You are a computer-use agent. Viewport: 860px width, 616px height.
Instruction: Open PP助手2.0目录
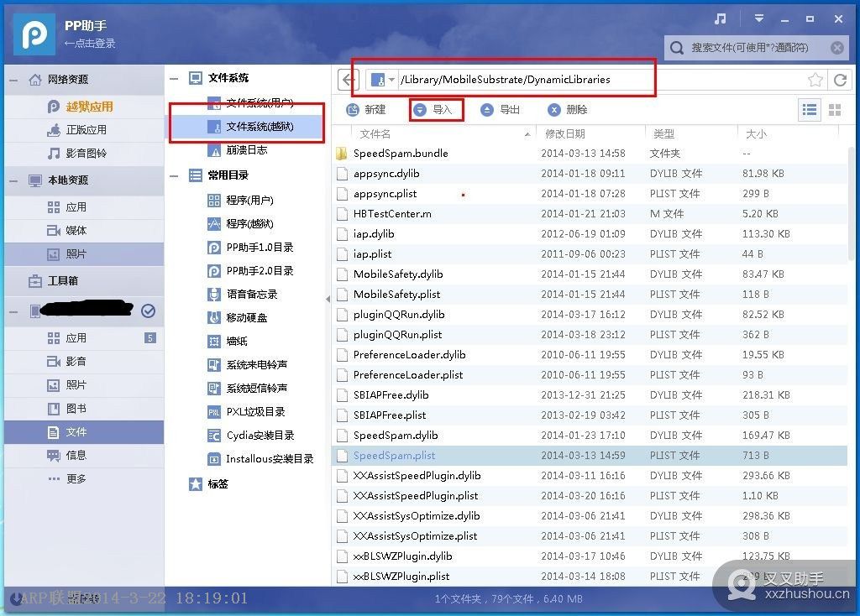point(250,271)
